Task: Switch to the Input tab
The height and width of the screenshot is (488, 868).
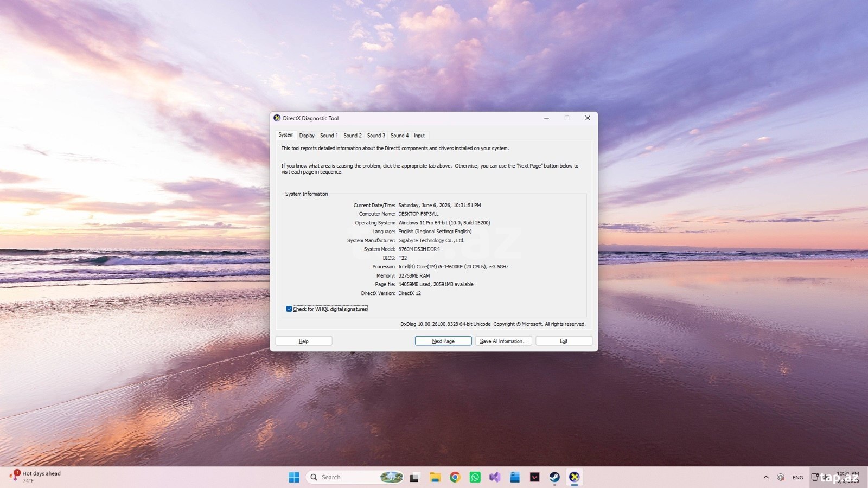Action: pyautogui.click(x=419, y=136)
